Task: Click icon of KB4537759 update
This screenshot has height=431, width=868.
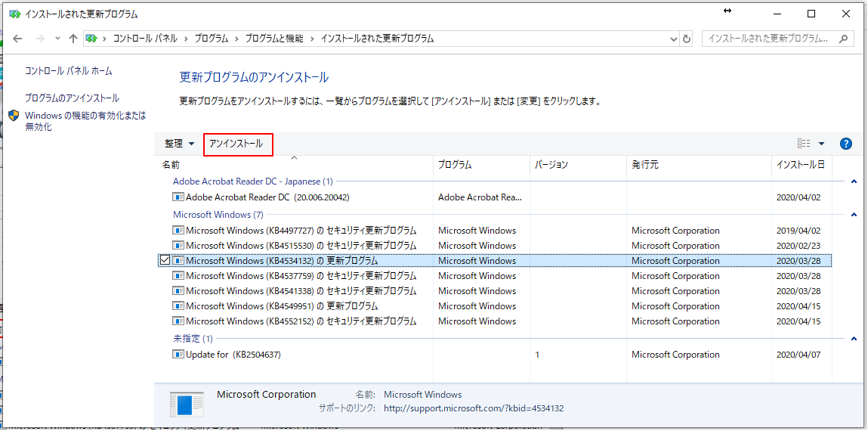Action: 178,276
